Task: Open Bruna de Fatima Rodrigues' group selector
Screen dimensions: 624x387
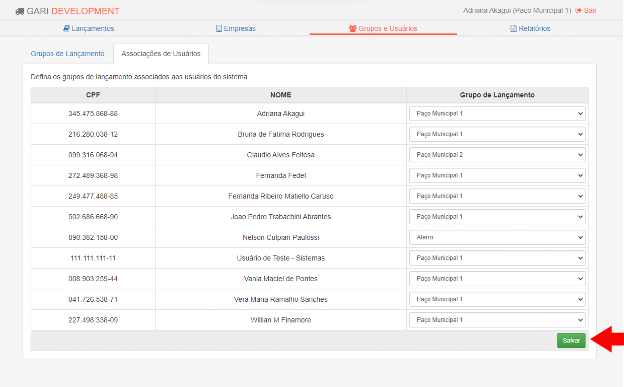Action: coord(497,134)
